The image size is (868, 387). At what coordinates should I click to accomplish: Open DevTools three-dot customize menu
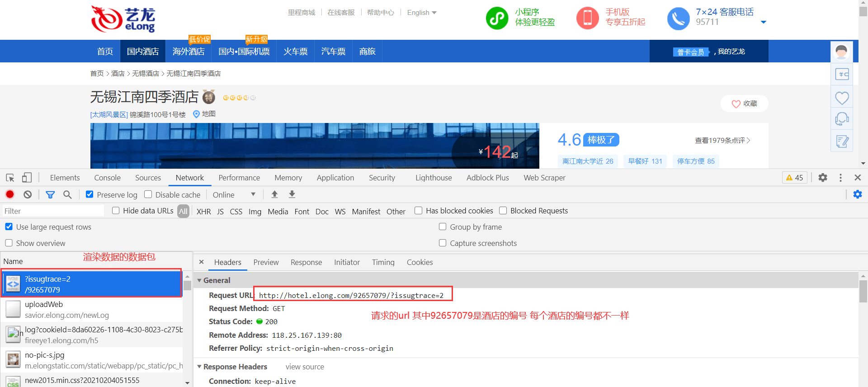click(x=840, y=178)
